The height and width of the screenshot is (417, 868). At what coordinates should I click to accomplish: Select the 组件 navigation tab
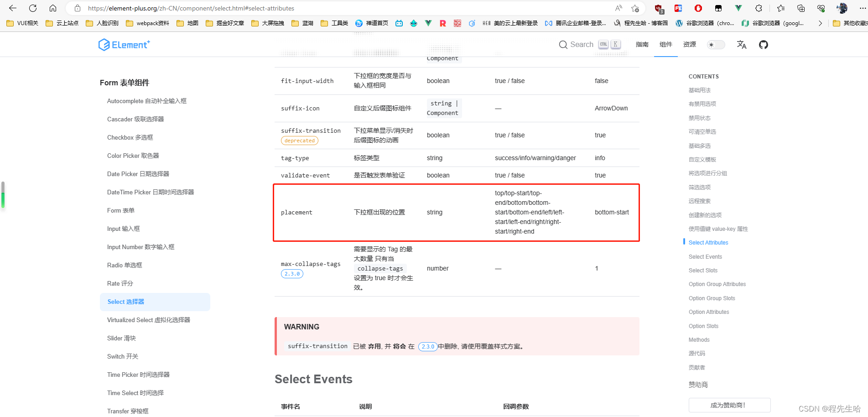coord(665,44)
